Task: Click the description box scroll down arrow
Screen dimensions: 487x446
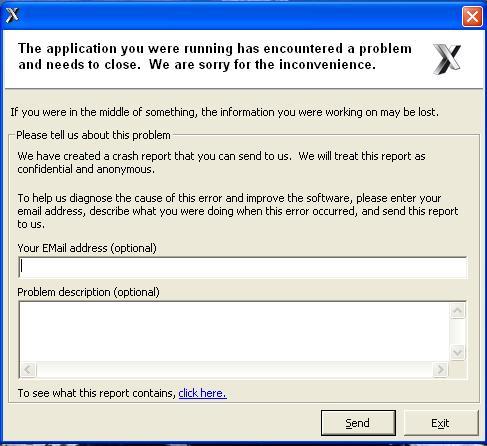Action: click(x=457, y=352)
